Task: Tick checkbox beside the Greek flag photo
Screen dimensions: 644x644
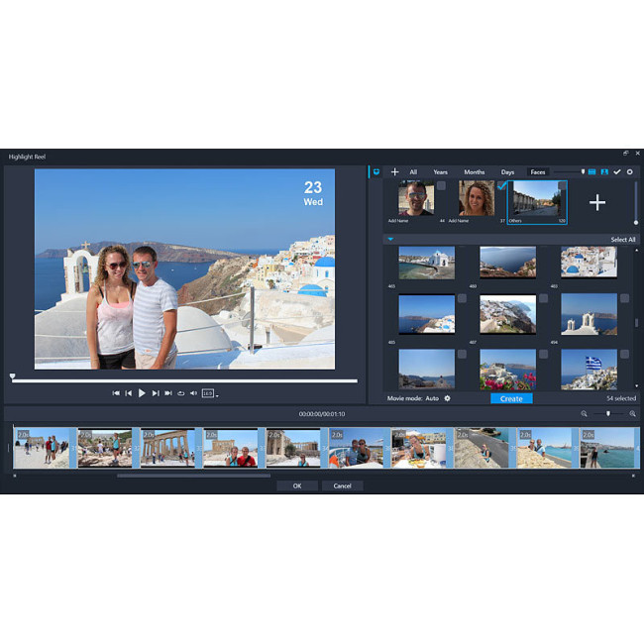Action: [624, 354]
